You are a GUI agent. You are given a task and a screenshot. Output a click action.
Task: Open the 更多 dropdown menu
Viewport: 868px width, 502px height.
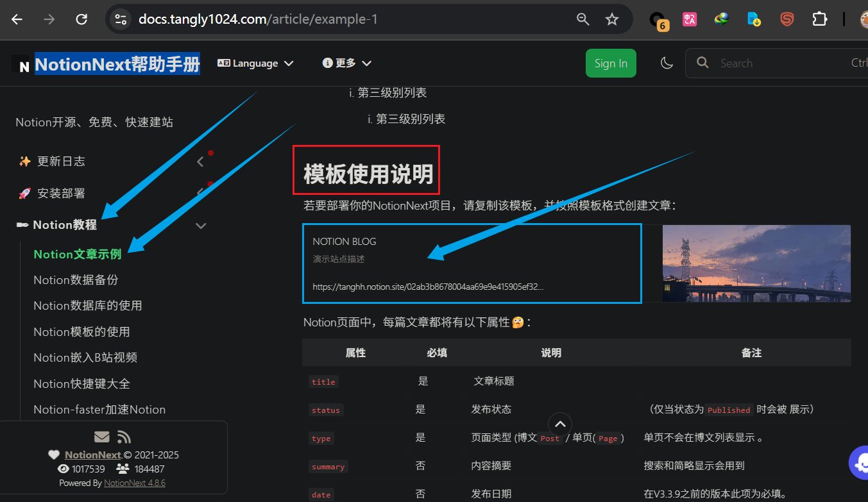(x=347, y=63)
